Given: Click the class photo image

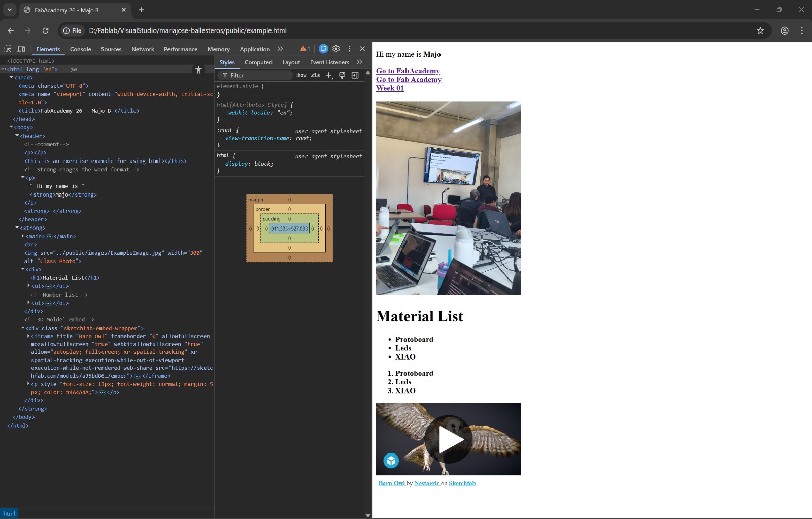Looking at the screenshot, I should 449,198.
